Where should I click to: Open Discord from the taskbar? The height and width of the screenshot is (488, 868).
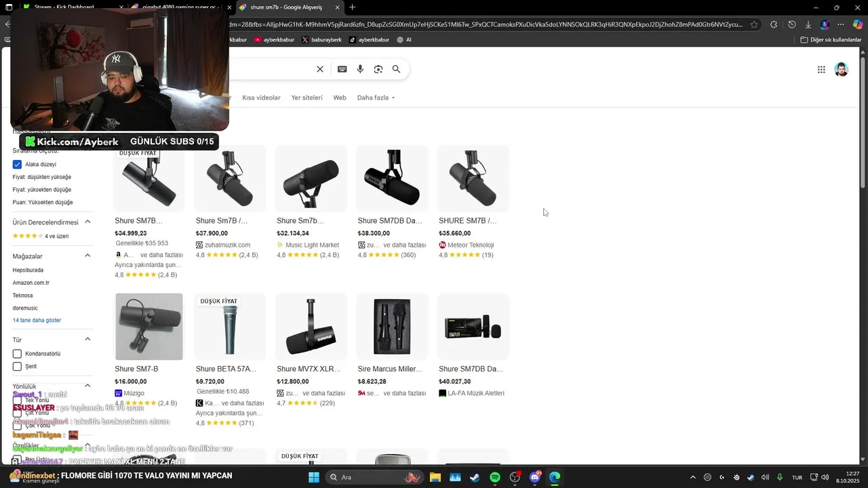[535, 477]
